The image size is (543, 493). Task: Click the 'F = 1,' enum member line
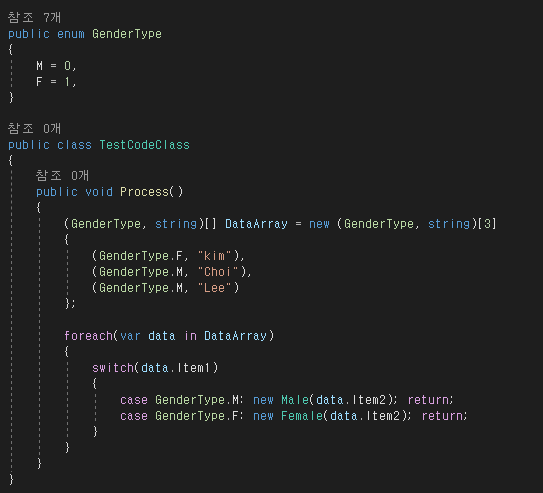(x=56, y=82)
